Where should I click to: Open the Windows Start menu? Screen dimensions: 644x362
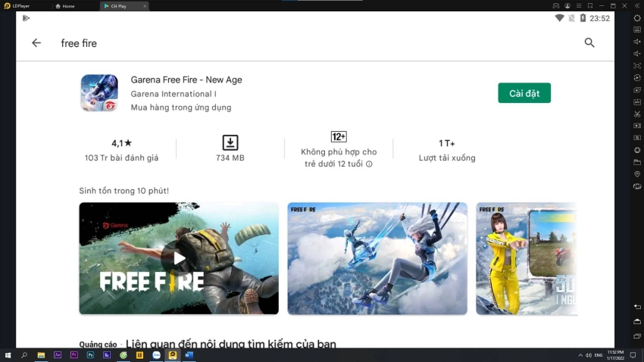click(8, 355)
